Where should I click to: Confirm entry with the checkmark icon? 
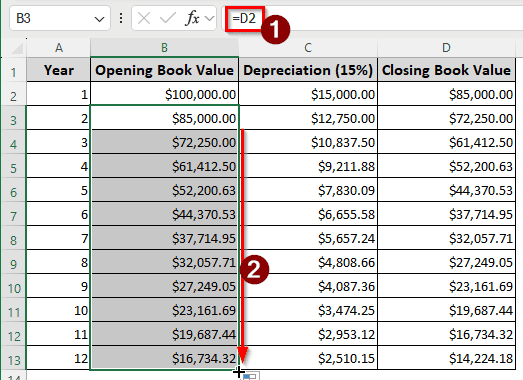coord(168,18)
